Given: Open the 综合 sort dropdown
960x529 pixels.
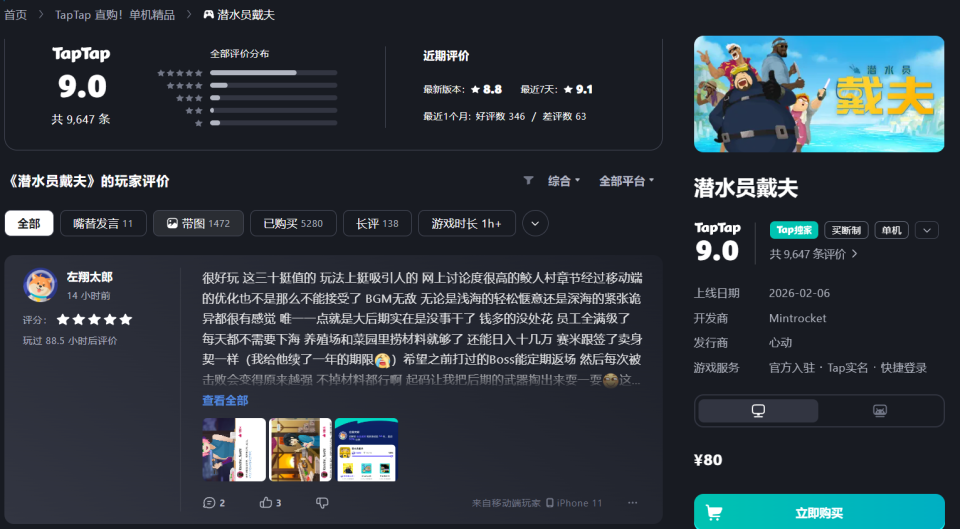Looking at the screenshot, I should (x=564, y=181).
